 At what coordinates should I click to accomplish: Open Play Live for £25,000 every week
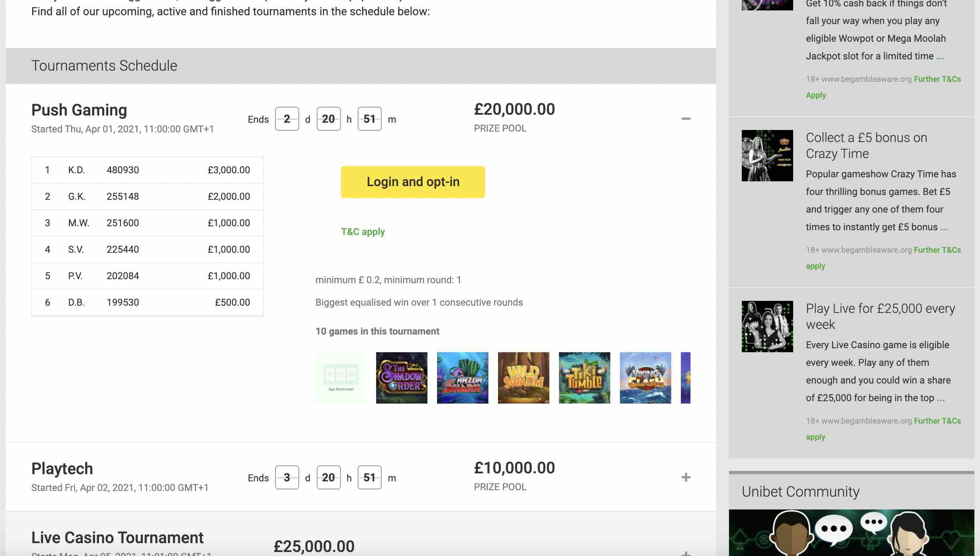[880, 317]
